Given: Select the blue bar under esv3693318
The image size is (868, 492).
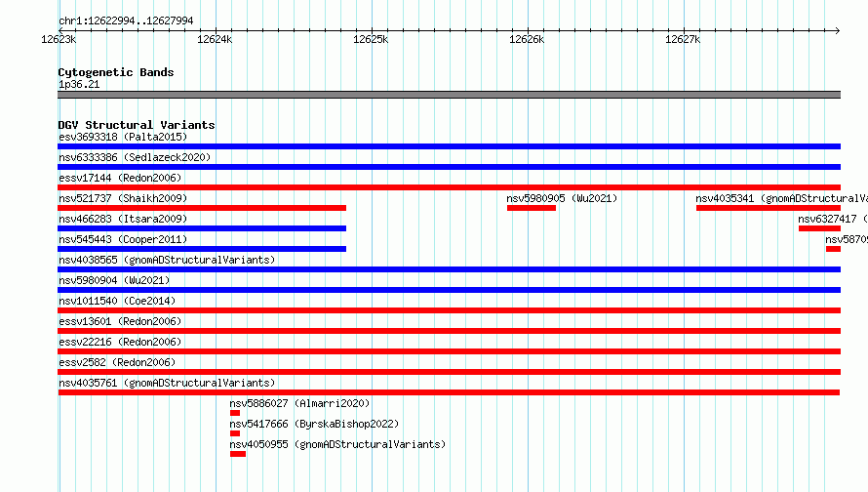Looking at the screenshot, I should 449,146.
